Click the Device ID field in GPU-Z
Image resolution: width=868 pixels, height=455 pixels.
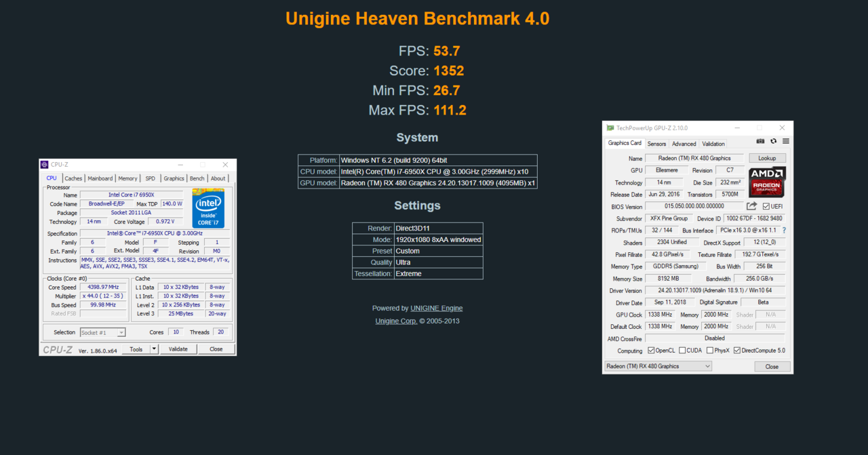(x=754, y=218)
